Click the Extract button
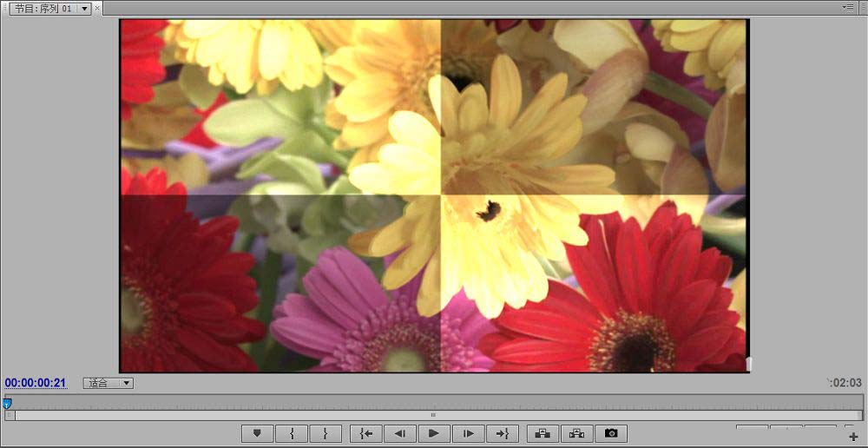 coord(576,433)
